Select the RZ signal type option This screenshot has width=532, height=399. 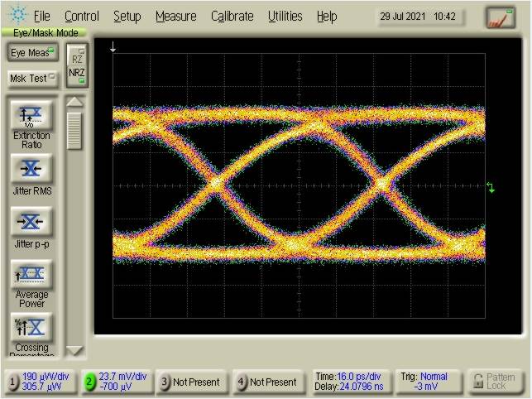[x=77, y=57]
